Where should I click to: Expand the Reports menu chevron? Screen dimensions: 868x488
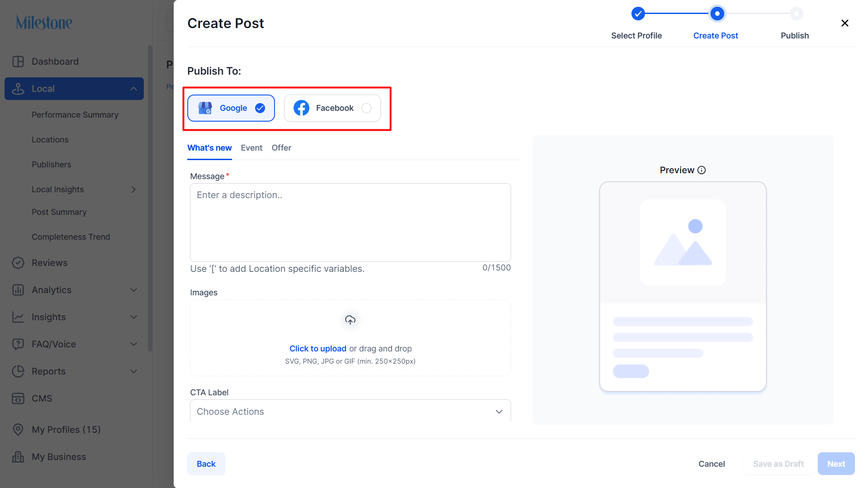coord(133,371)
